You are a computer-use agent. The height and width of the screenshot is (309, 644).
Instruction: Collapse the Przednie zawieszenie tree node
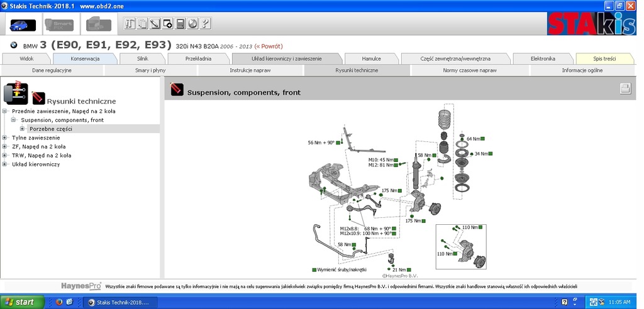coord(4,111)
